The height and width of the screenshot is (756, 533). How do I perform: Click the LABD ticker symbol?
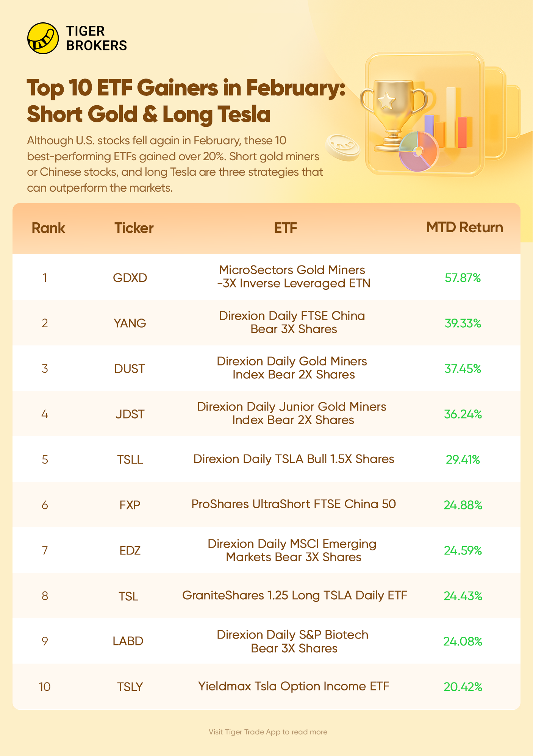coord(128,641)
